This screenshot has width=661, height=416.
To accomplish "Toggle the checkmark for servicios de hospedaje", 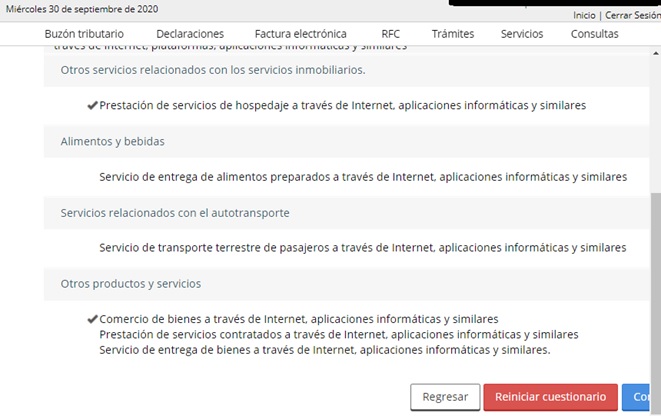I will [93, 105].
